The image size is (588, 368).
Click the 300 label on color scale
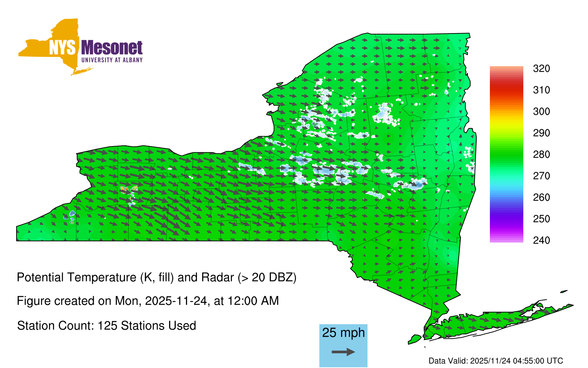541,112
